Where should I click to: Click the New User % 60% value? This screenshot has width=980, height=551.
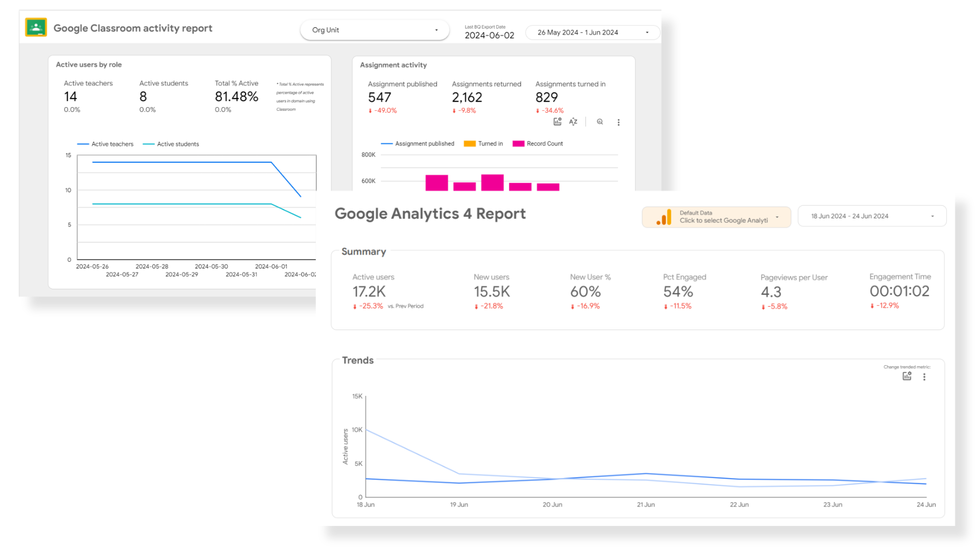click(x=585, y=291)
